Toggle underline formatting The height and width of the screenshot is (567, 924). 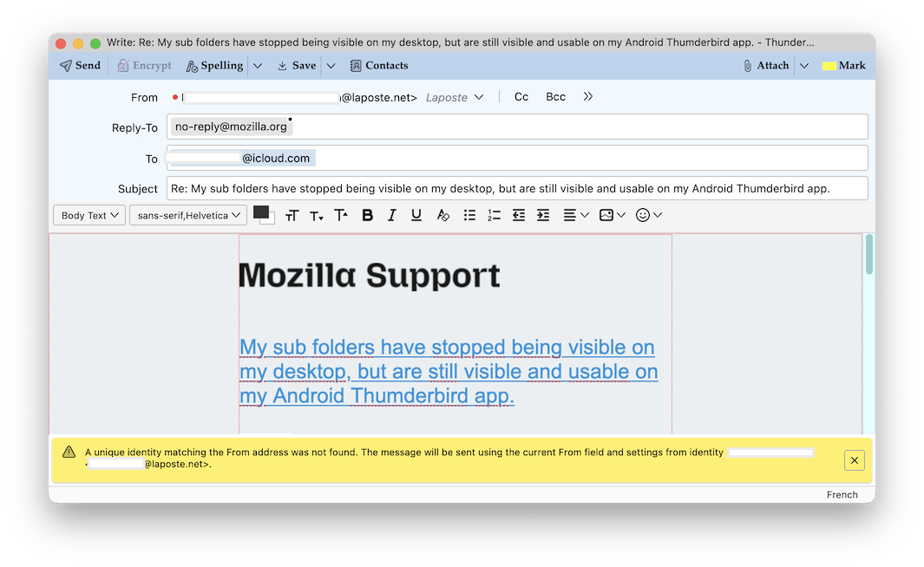[416, 216]
